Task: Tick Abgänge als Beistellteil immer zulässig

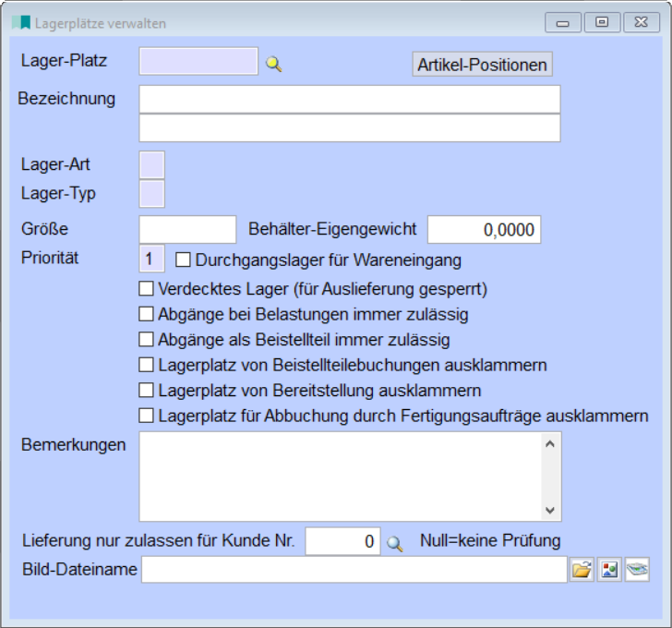Action: tap(146, 340)
